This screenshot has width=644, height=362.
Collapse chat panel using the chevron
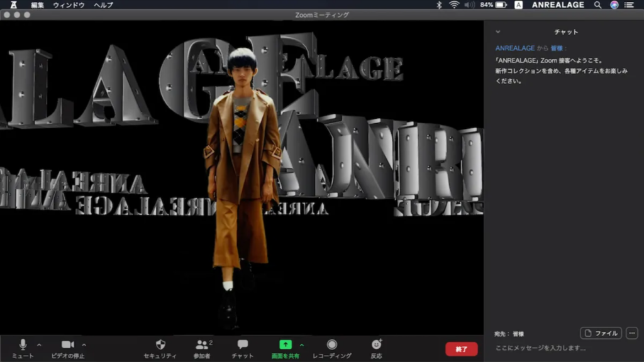[498, 31]
